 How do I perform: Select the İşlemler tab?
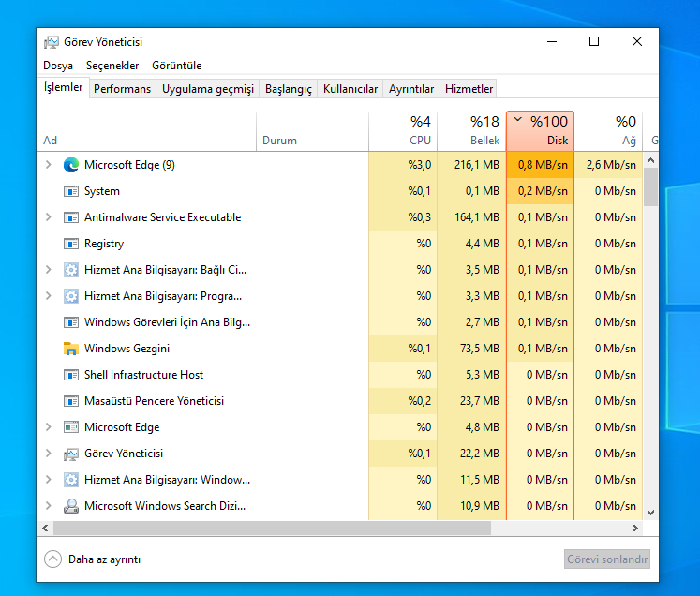63,87
